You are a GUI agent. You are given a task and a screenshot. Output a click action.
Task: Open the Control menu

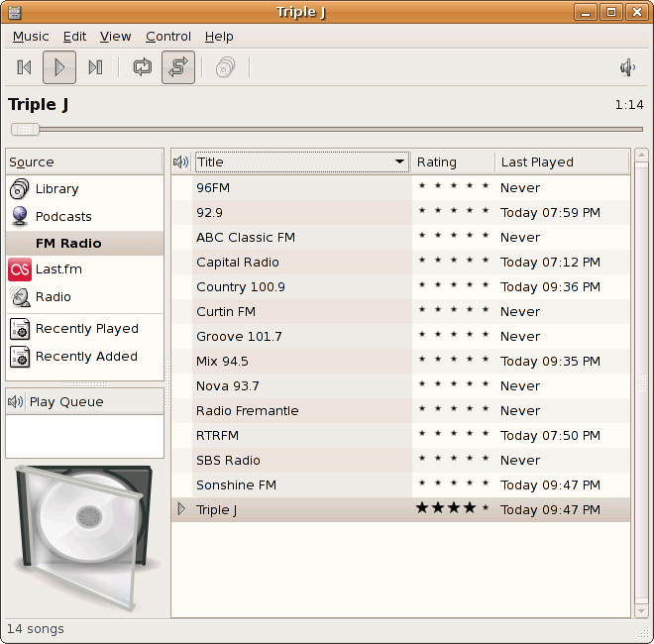coord(168,37)
